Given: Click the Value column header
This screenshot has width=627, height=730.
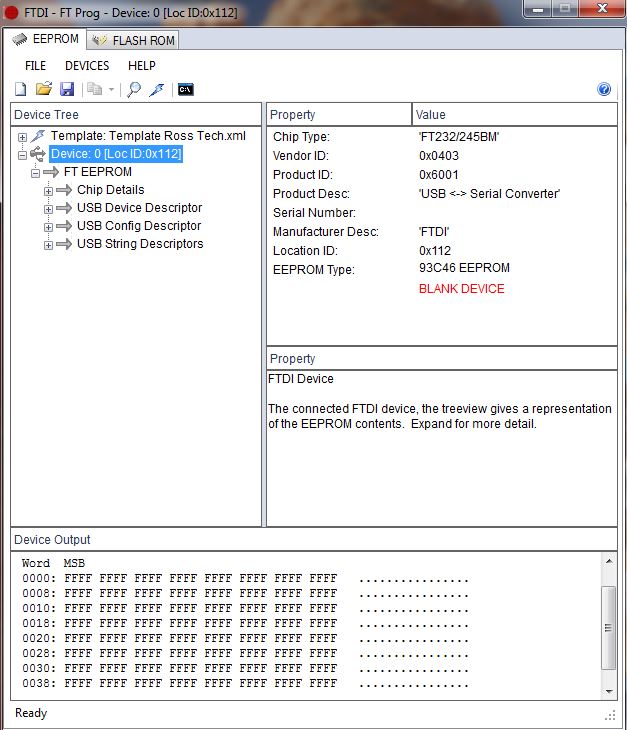Looking at the screenshot, I should coord(515,115).
